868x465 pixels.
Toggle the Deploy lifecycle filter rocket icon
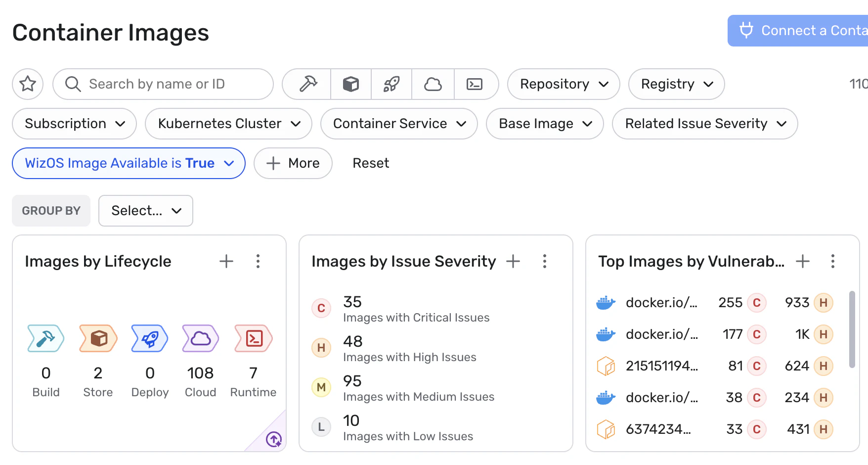click(x=391, y=84)
